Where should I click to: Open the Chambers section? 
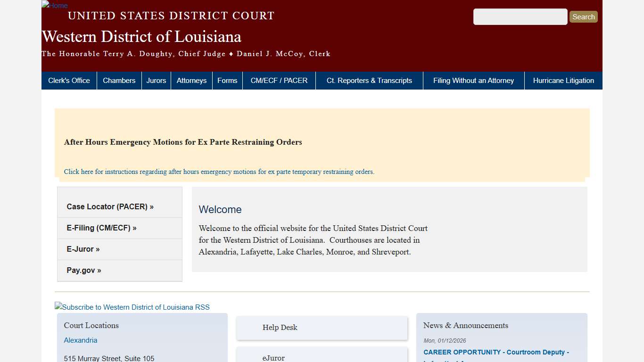119,80
